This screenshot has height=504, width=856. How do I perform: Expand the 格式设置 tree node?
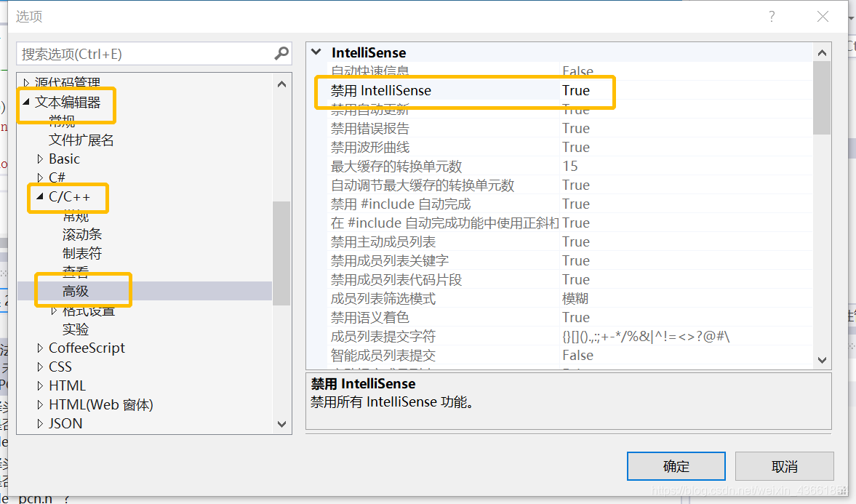[x=54, y=311]
